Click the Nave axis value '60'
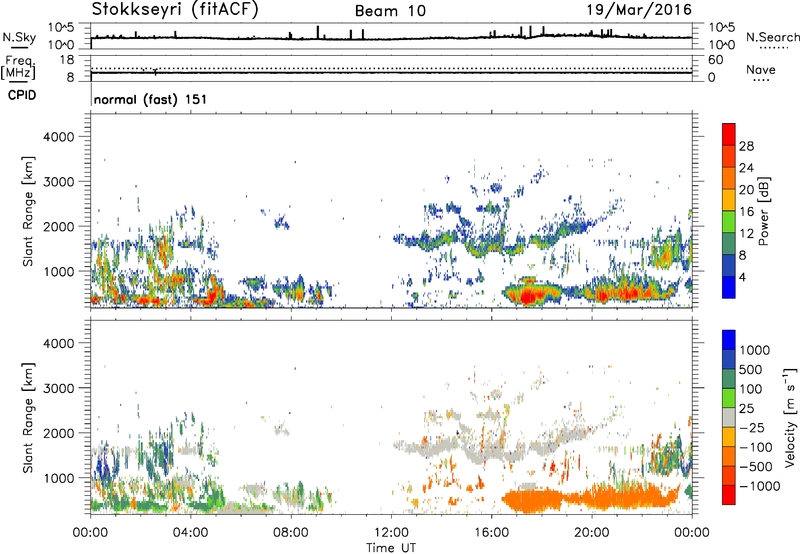This screenshot has width=800, height=554. (716, 60)
